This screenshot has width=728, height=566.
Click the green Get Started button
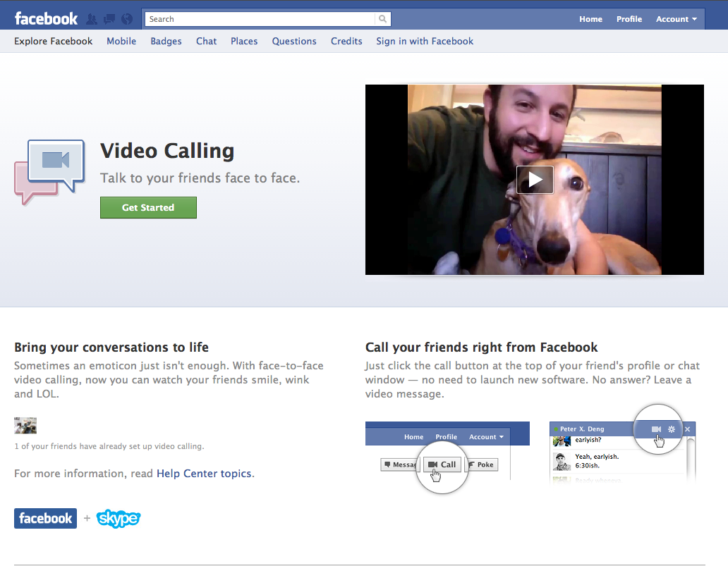(148, 207)
